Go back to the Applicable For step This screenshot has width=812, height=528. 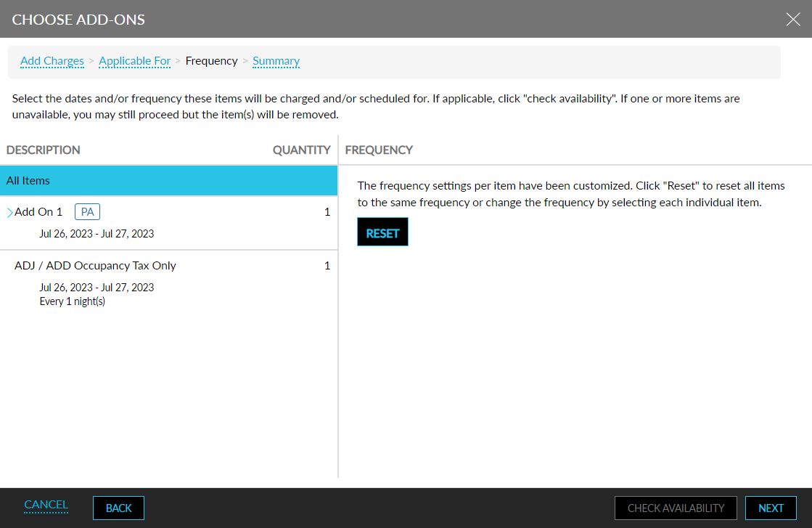tap(134, 61)
